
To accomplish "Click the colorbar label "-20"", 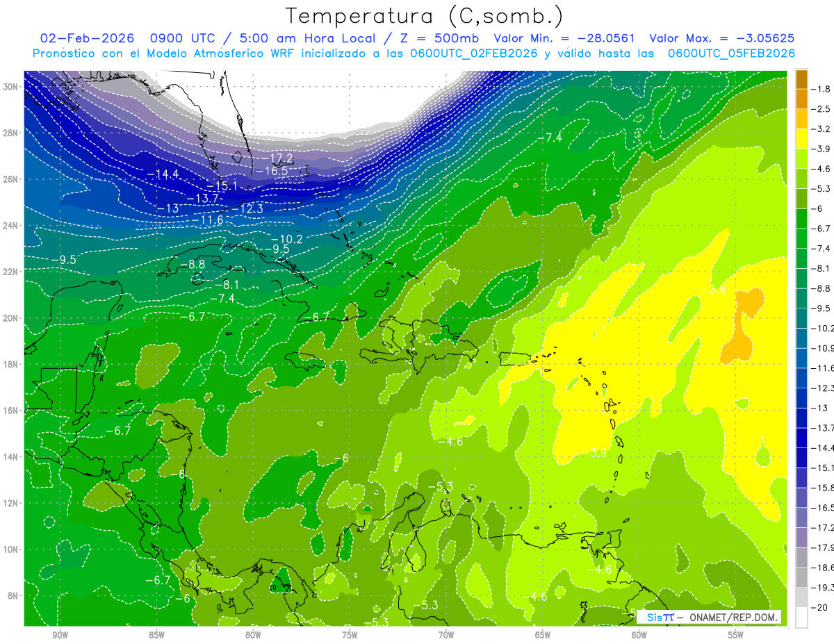I will [820, 608].
